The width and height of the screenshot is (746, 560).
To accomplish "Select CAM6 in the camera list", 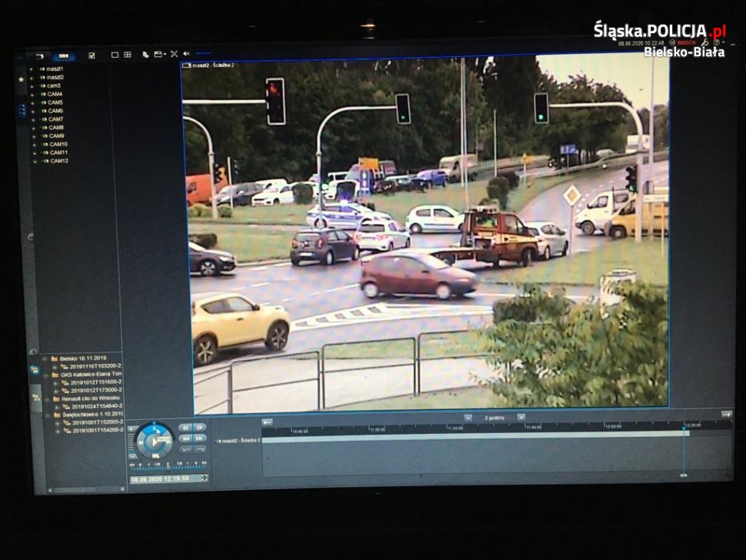I will (x=55, y=111).
